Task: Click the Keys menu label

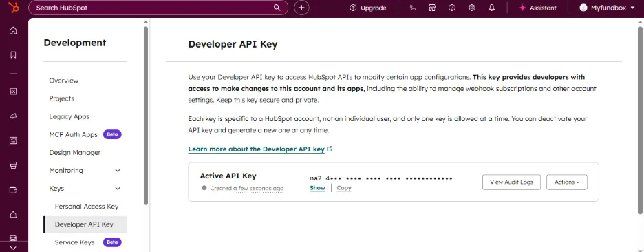Action: tap(56, 188)
